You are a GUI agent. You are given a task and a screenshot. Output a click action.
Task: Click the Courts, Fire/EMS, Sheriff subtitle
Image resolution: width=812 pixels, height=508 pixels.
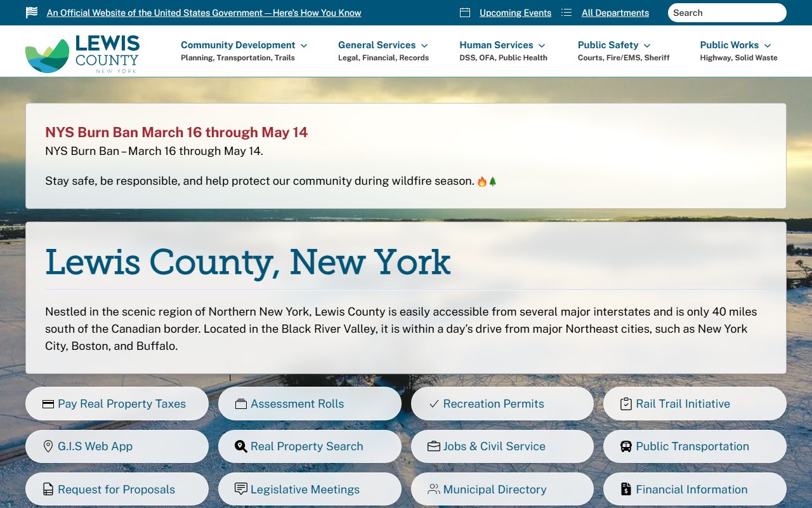[624, 58]
